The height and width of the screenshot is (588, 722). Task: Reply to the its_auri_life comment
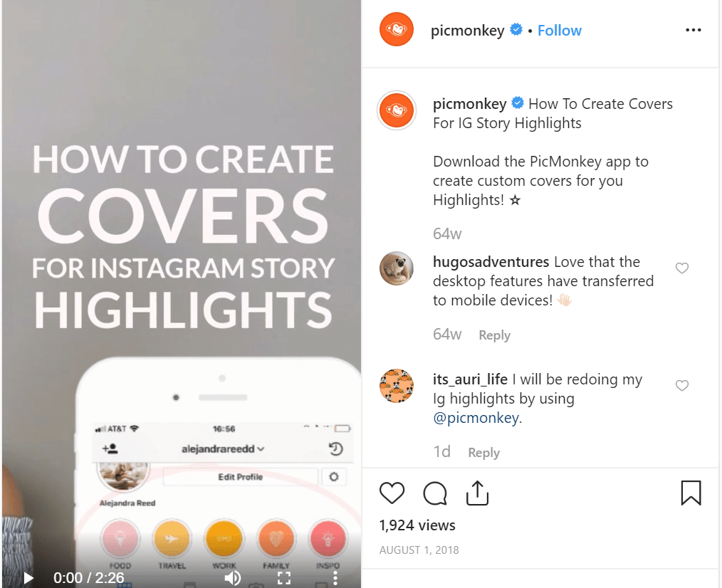click(x=484, y=453)
